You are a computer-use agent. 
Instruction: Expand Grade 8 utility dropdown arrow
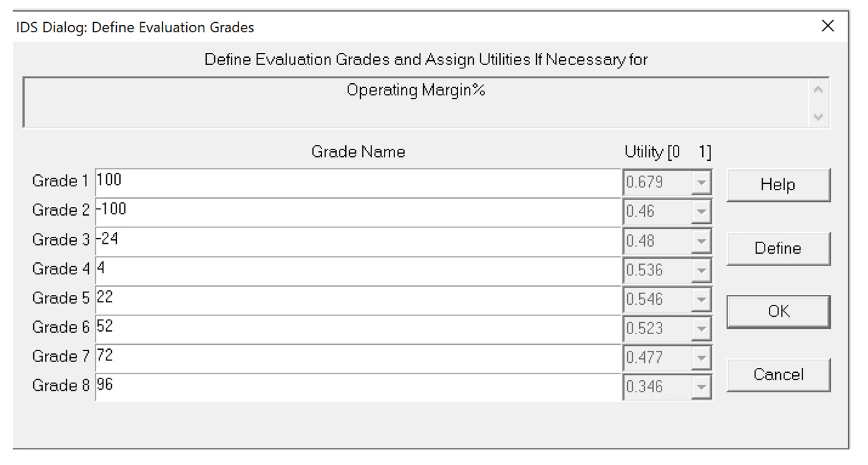(701, 387)
